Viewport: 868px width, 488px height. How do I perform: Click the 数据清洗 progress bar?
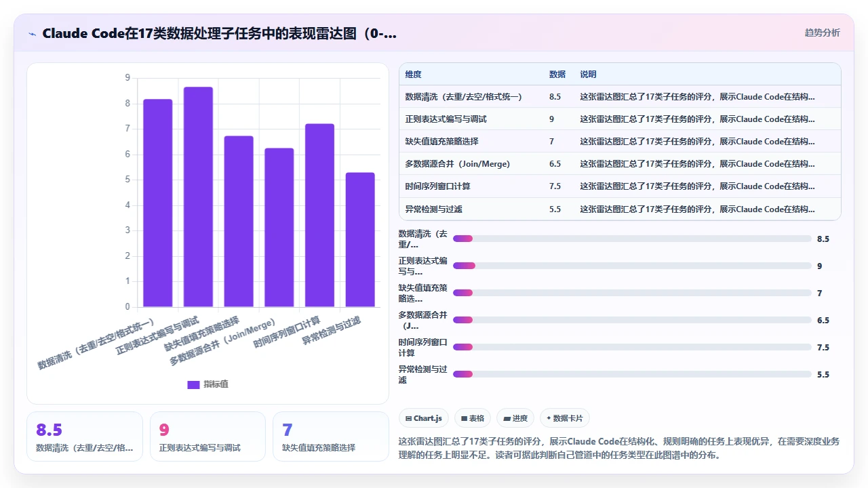(632, 239)
